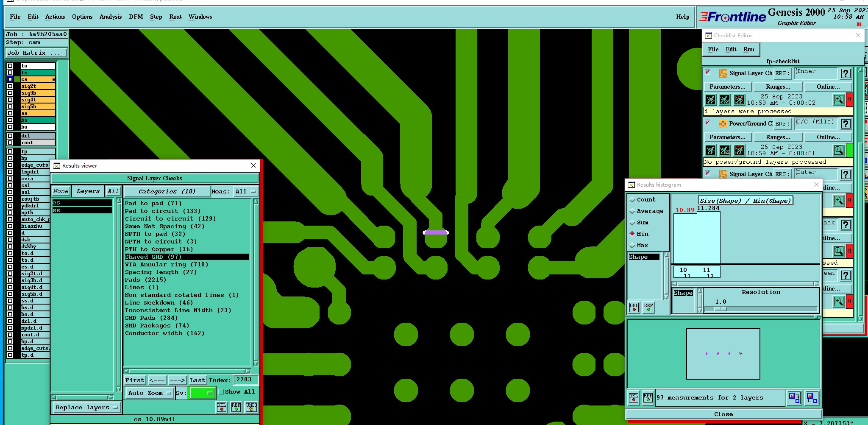The width and height of the screenshot is (868, 425).
Task: Click layer-to-histogram import icon
Action: (x=812, y=397)
